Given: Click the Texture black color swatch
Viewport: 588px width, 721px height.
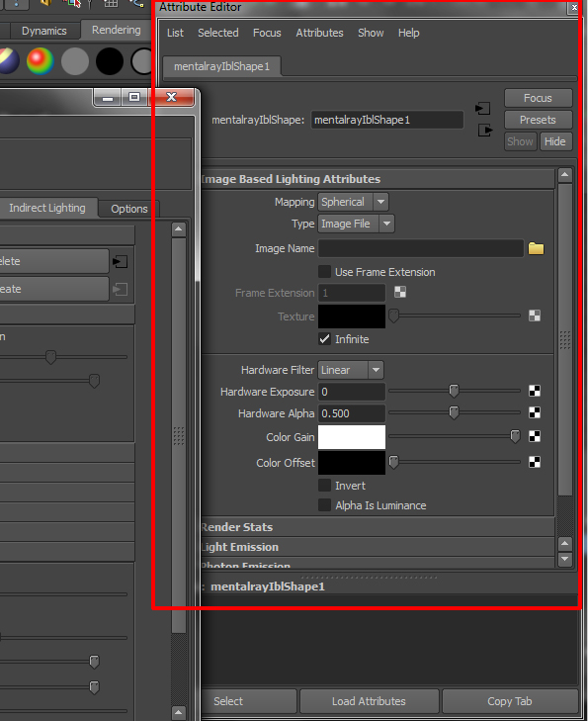Looking at the screenshot, I should point(352,316).
